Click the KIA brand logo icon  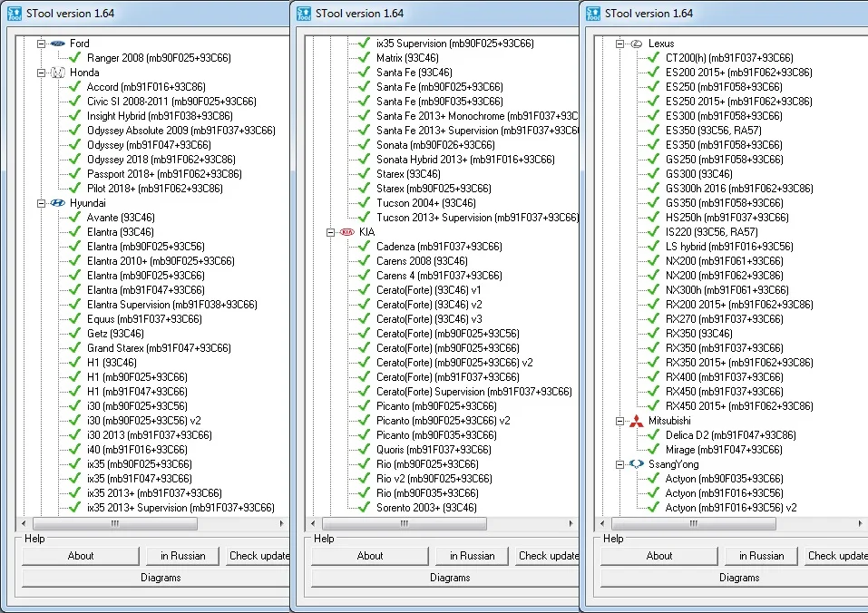point(347,232)
